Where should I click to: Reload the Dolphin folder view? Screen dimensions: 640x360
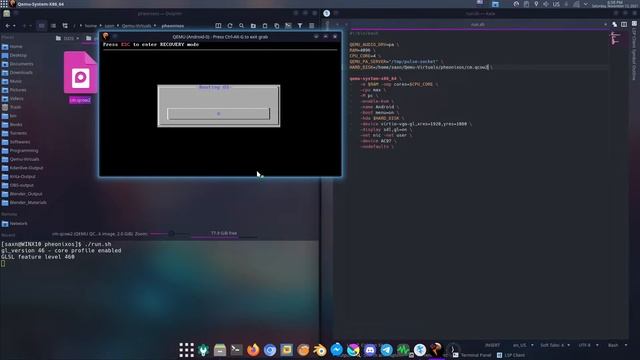(x=230, y=26)
